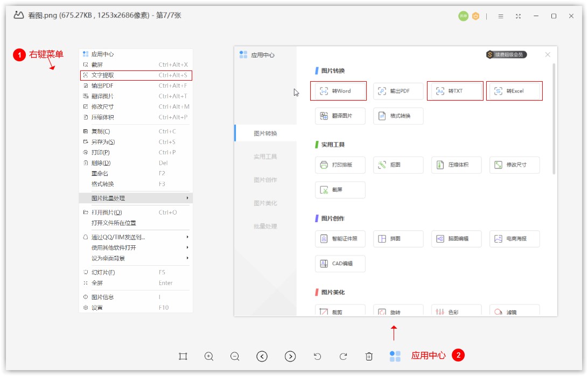Rotate the image clockwise
Viewport: 588px width, 376px height.
(343, 356)
